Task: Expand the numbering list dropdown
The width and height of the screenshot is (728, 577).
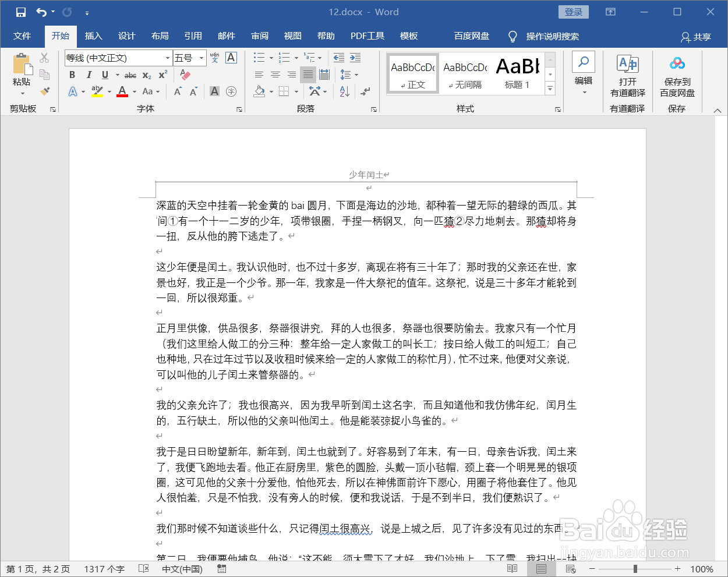Action: [x=296, y=58]
